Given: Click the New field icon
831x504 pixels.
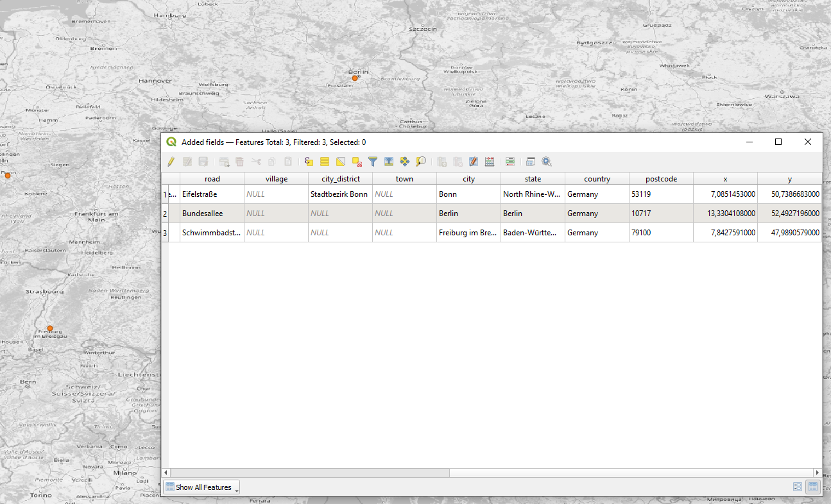Looking at the screenshot, I should tap(442, 162).
